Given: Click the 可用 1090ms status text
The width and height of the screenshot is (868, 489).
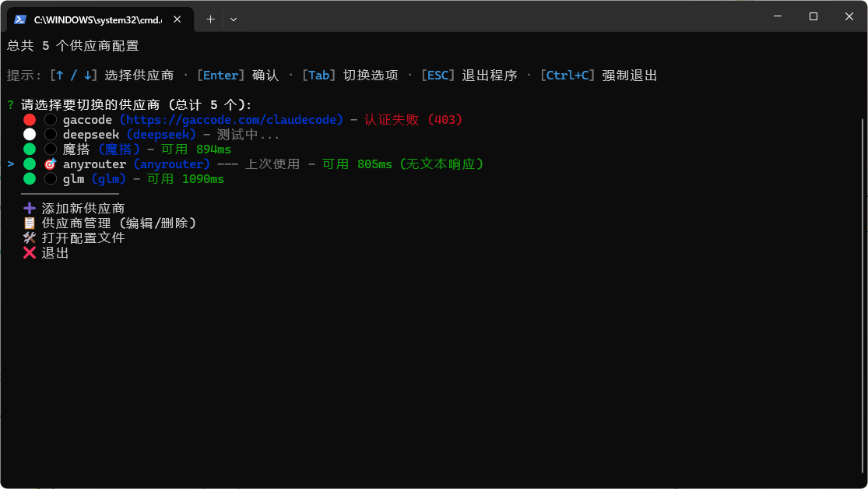Looking at the screenshot, I should click(185, 179).
